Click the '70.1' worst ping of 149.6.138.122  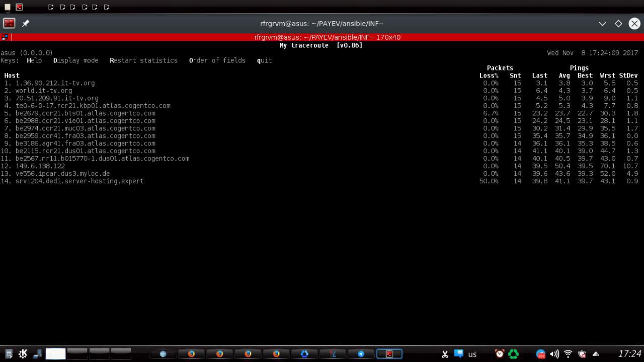coord(608,166)
